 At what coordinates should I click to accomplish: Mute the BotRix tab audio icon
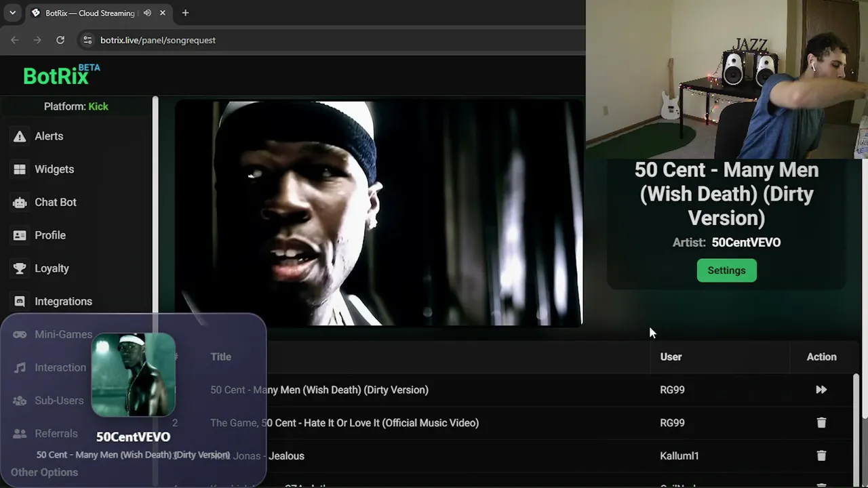147,13
